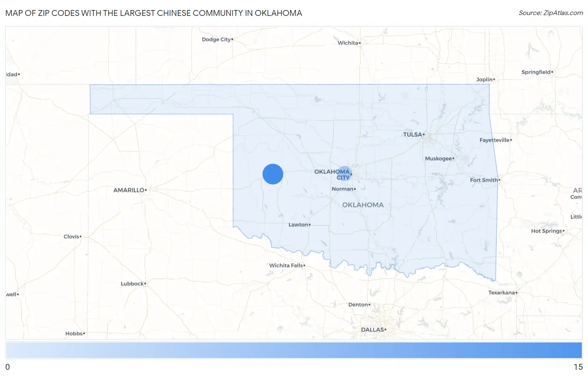
Task: Click the Lawton city label
Action: click(x=298, y=225)
